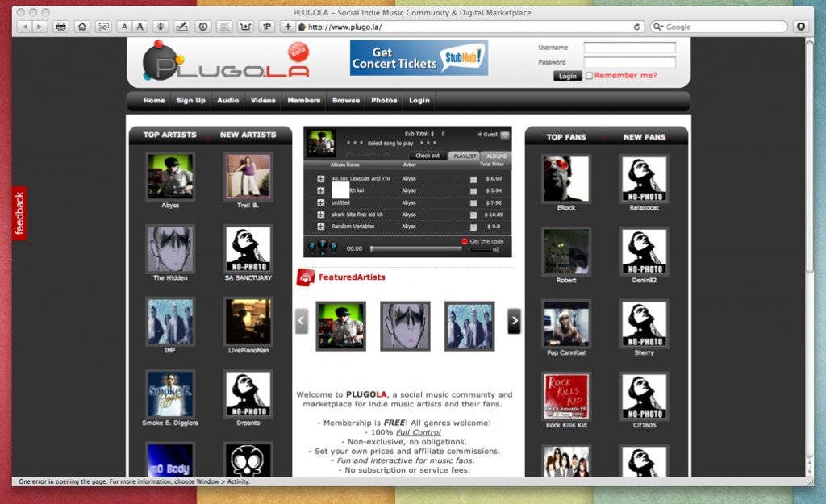Open the Full Control link

click(419, 432)
